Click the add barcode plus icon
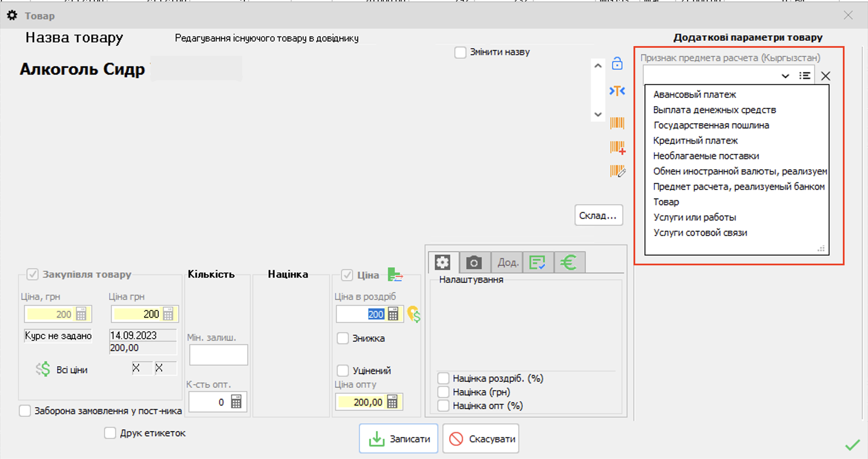This screenshot has width=868, height=459. 617,148
